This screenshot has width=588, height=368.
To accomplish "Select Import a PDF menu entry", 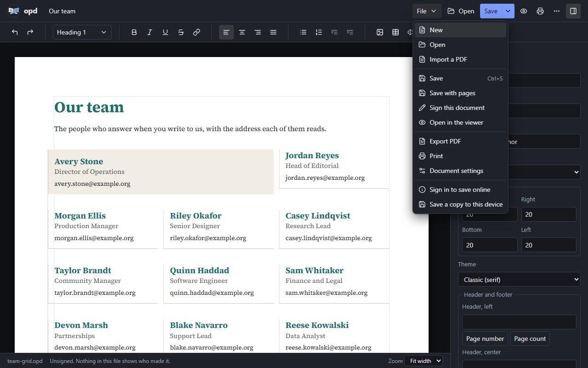I will [x=460, y=59].
